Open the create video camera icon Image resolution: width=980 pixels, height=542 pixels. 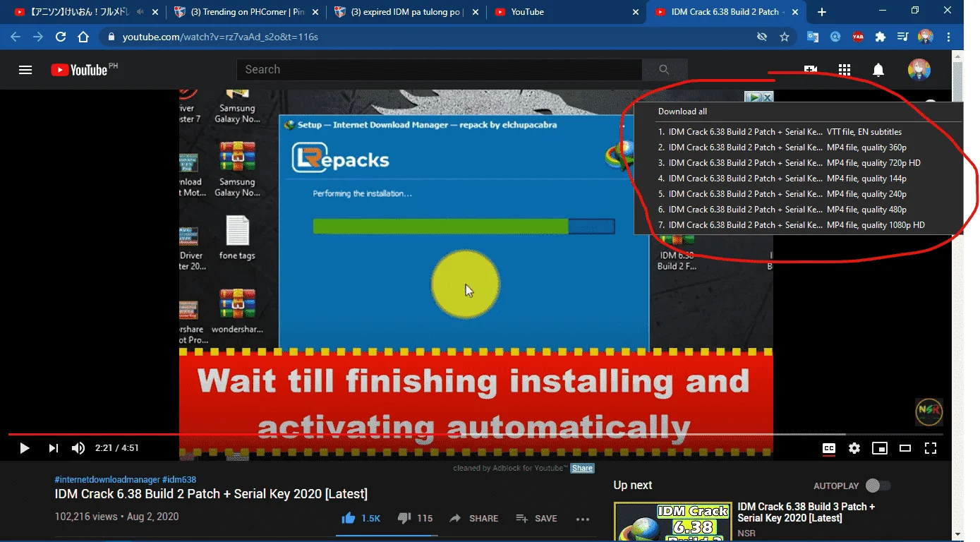[x=811, y=70]
